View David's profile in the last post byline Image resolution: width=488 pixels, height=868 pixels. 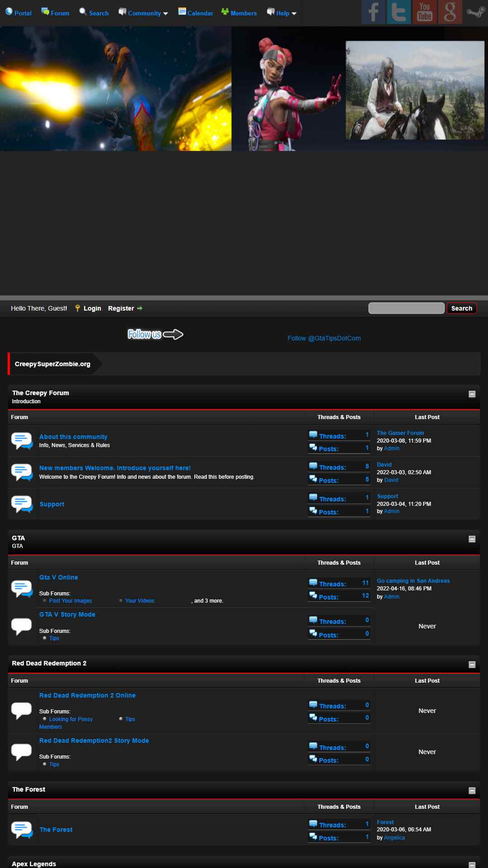click(x=391, y=480)
